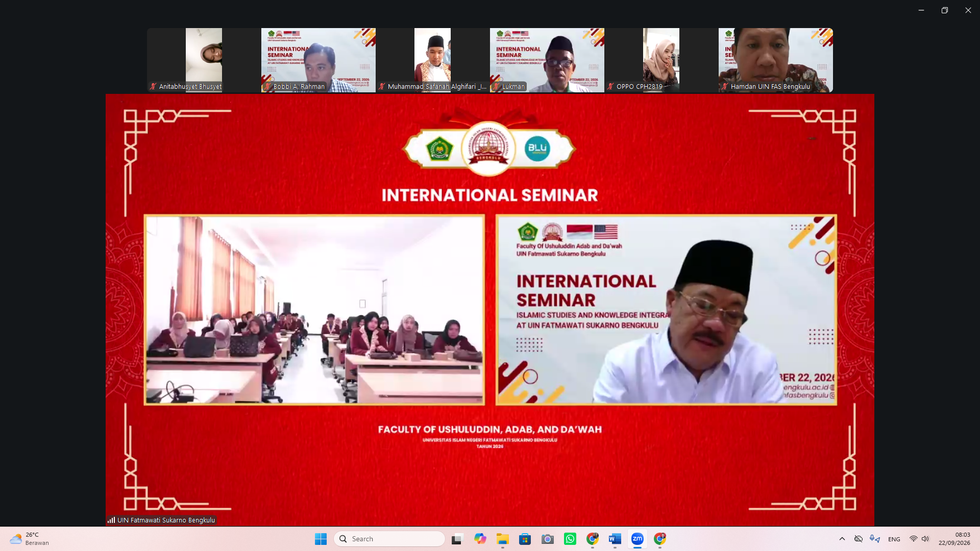Minimize the Zoom meeting window
980x551 pixels.
pyautogui.click(x=921, y=10)
